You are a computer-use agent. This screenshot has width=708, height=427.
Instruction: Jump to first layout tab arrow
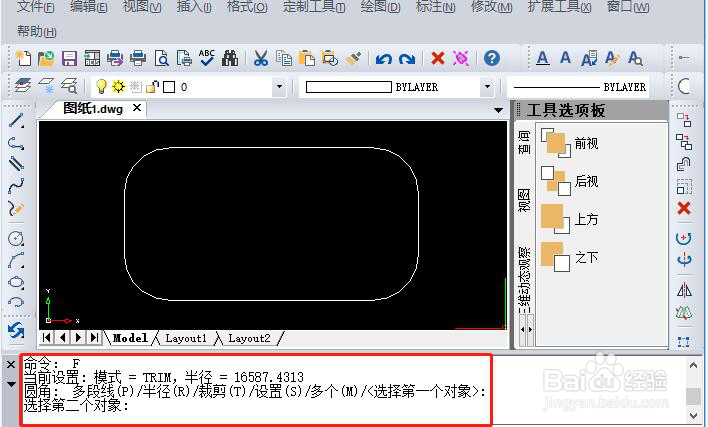[47, 337]
